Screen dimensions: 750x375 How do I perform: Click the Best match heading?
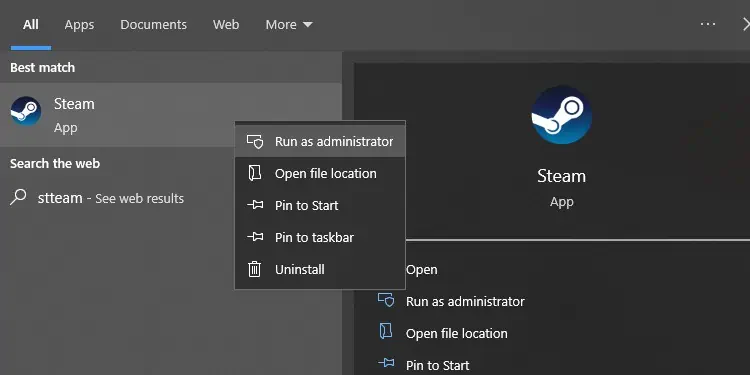pyautogui.click(x=43, y=67)
